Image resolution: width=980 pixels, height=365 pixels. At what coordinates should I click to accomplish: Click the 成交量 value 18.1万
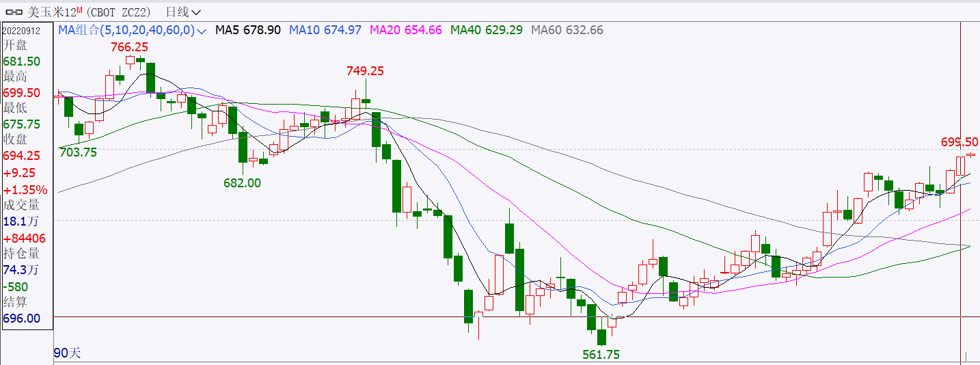point(21,221)
